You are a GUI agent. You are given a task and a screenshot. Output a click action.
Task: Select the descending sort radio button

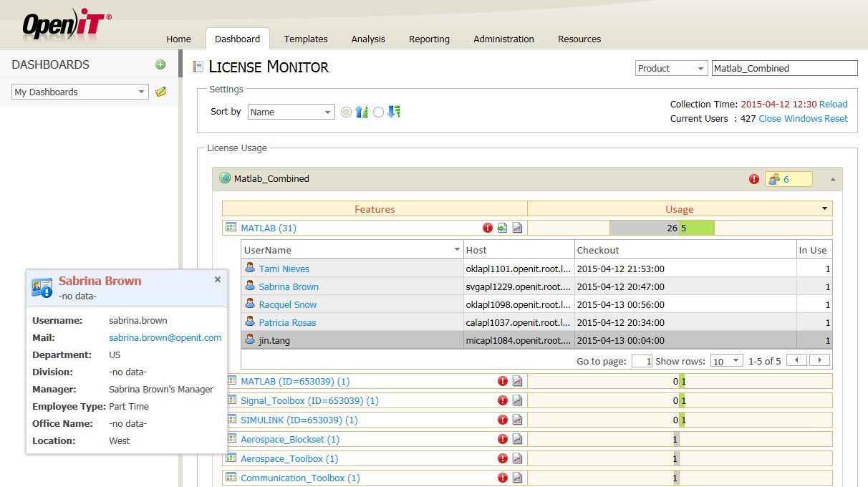coord(379,112)
